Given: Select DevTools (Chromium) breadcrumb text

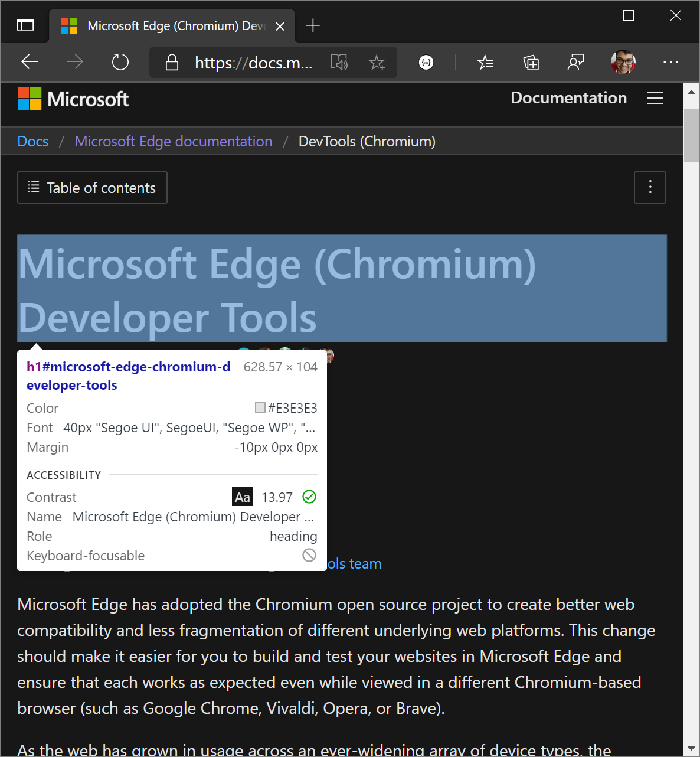Looking at the screenshot, I should (x=367, y=142).
